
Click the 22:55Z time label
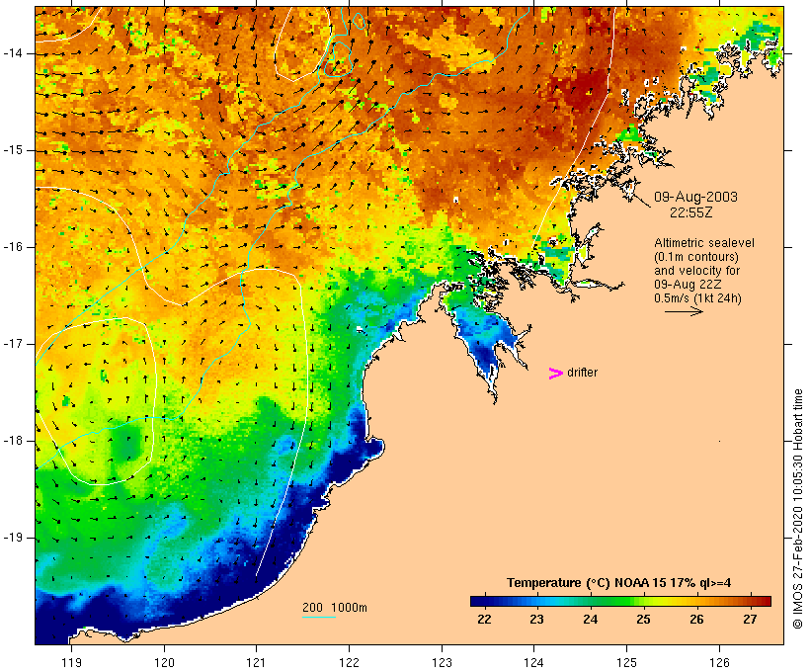[691, 212]
